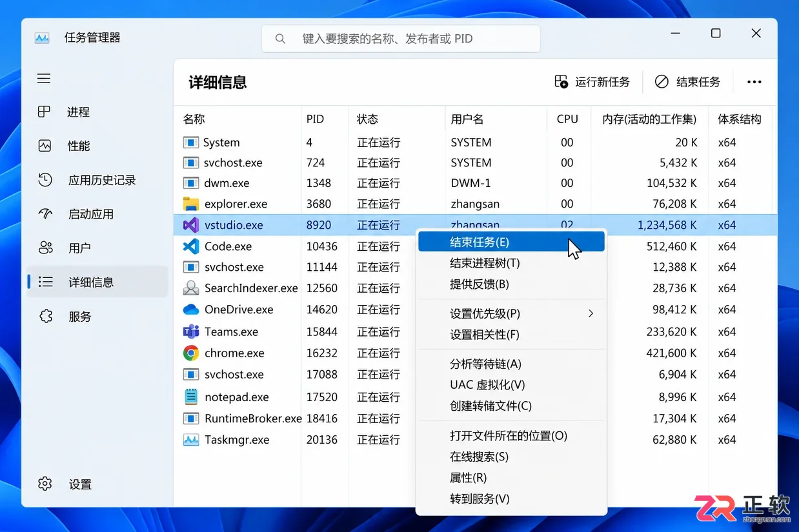Sort by 内存(活动的工作集) column header

(649, 119)
